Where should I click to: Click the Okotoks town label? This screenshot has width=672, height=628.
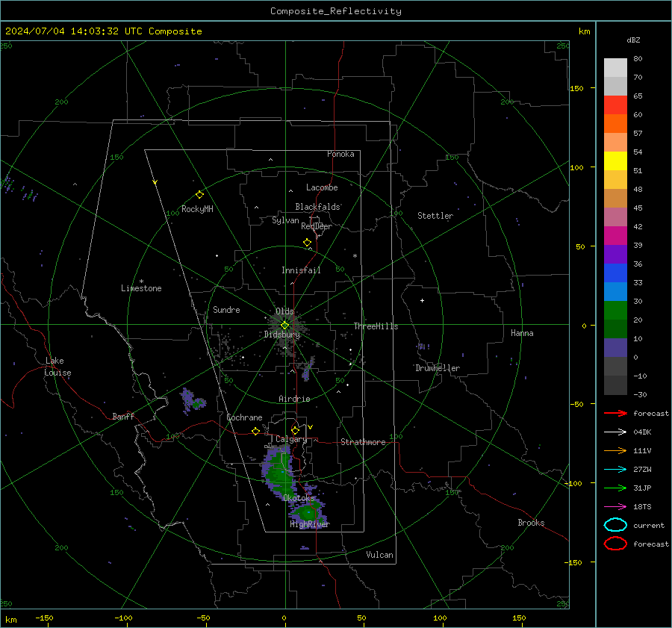tap(299, 498)
